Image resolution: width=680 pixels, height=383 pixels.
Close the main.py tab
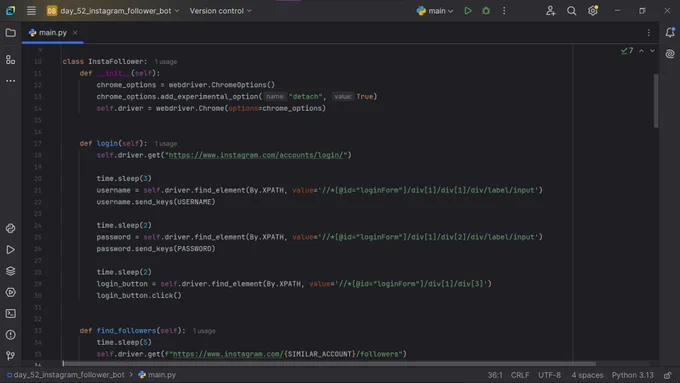tap(75, 33)
